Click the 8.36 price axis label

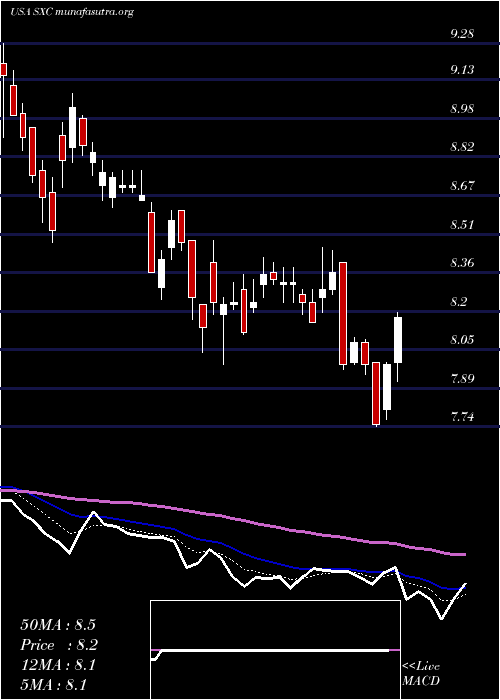462,262
